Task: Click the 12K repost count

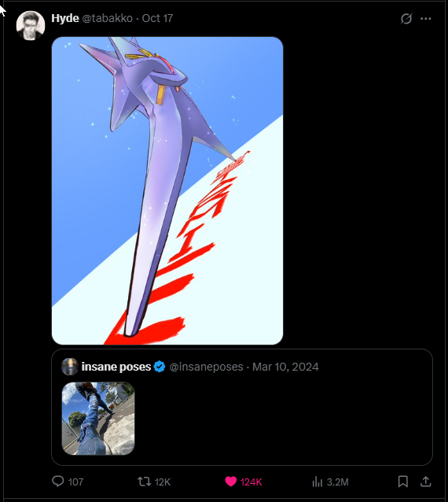Action: point(163,482)
